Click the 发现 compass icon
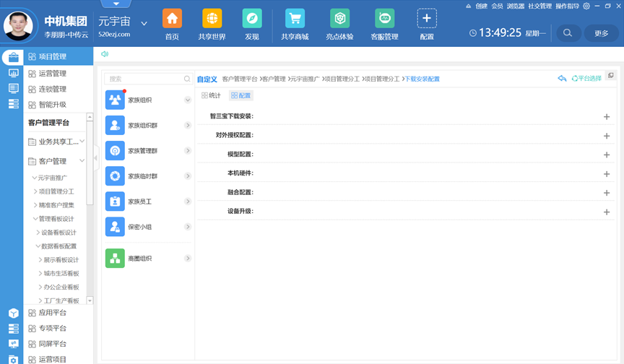Screen dimensions: 624x364 pos(252,19)
